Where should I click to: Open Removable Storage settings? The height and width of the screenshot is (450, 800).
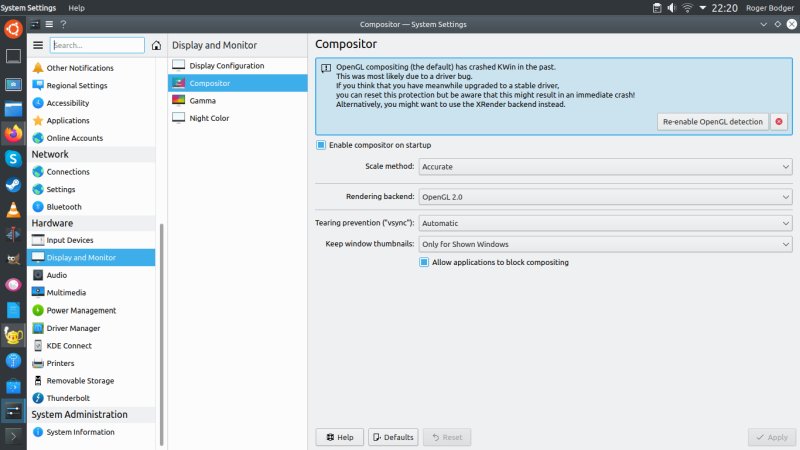click(91, 381)
